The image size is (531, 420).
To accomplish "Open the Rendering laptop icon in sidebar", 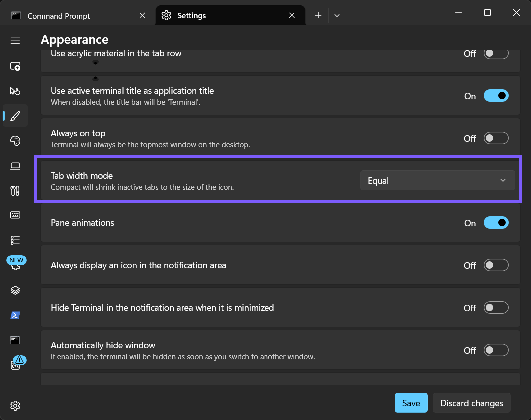I will (15, 166).
